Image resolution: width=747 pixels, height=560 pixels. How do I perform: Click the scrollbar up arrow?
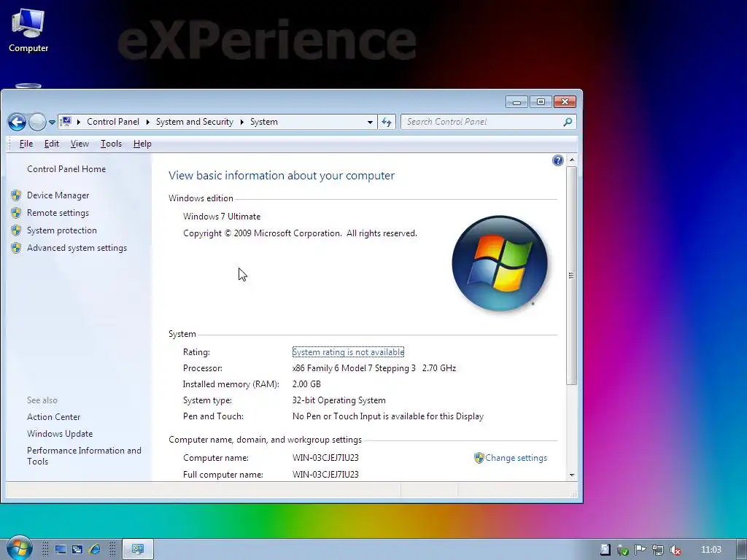572,160
